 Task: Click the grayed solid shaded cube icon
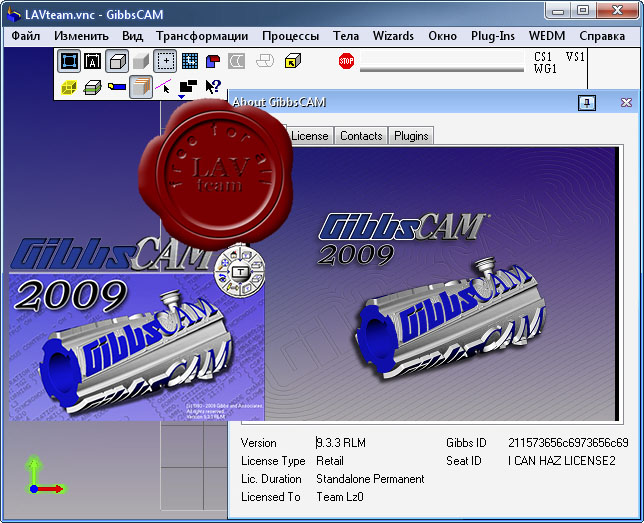pyautogui.click(x=141, y=62)
